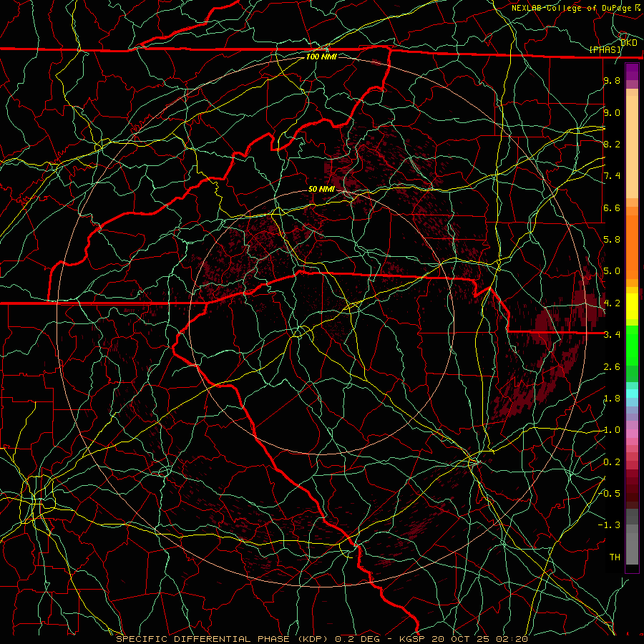This screenshot has height=644, width=644.
Task: Click the 9.0 value on the color scale
Action: click(612, 112)
